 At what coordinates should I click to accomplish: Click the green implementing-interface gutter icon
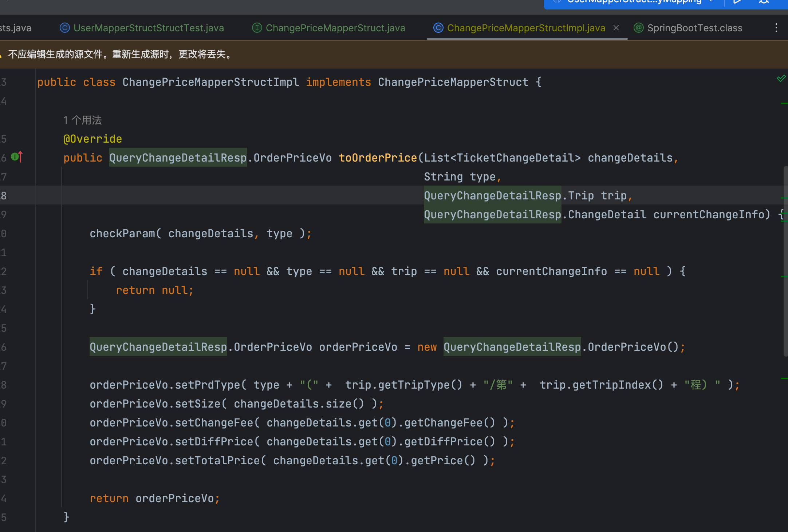click(x=14, y=156)
